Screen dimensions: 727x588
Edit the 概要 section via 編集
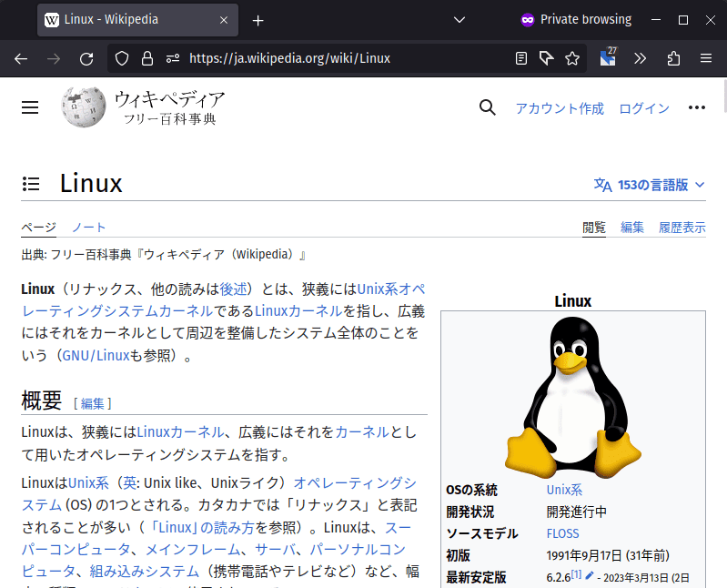coord(92,403)
